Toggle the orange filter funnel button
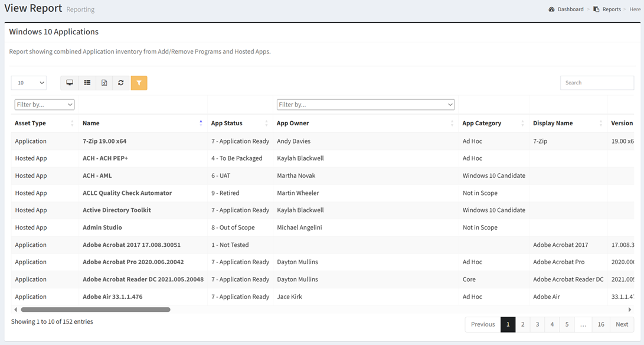Screen dimensions: 644x345 click(x=139, y=83)
